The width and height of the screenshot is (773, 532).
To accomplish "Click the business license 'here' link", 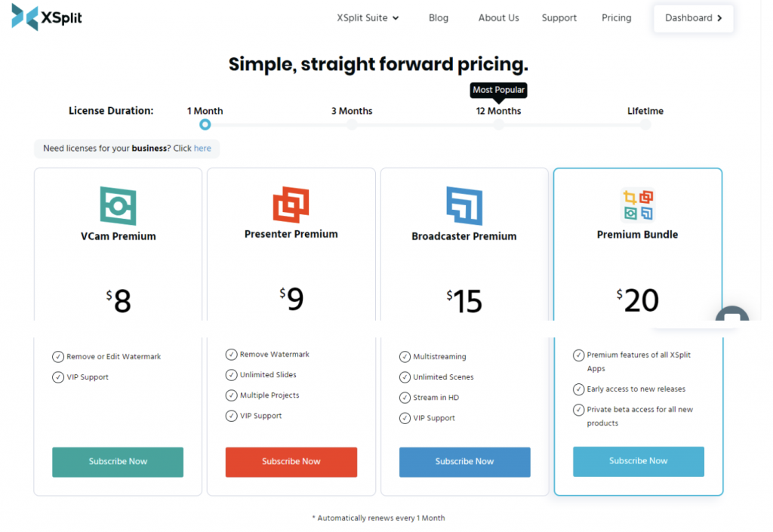I will click(202, 149).
